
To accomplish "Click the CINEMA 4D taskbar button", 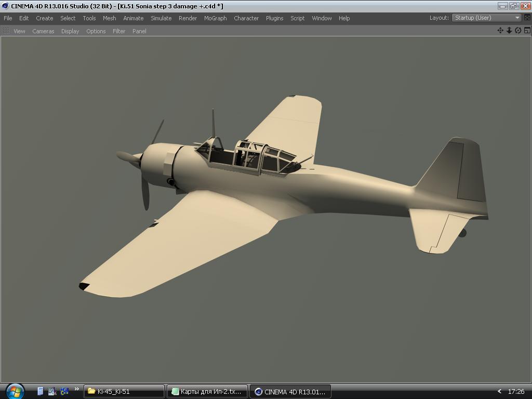I will 290,391.
